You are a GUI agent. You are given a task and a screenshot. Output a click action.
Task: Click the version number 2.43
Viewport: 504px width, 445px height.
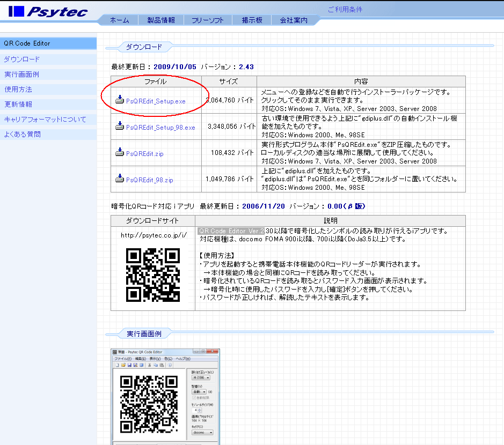click(x=246, y=67)
